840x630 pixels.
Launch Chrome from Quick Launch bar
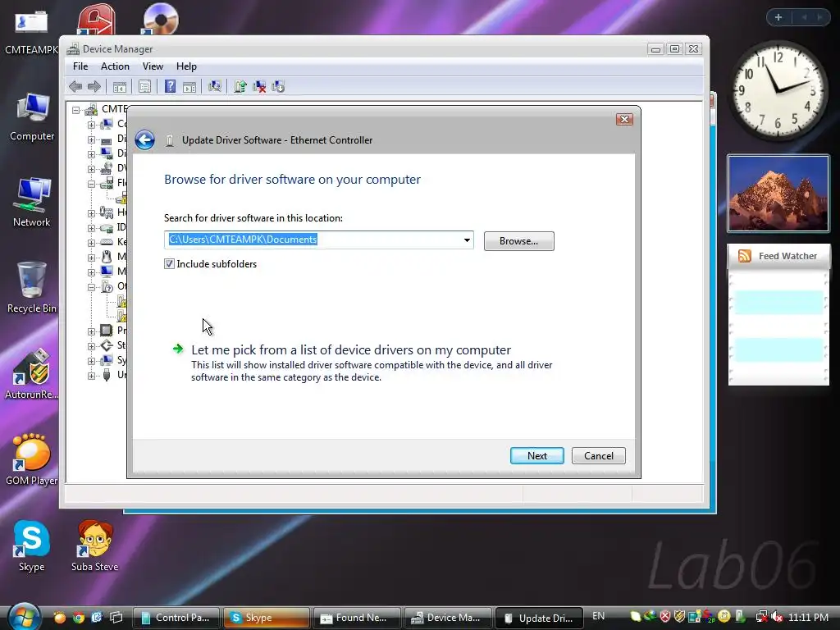[79, 618]
